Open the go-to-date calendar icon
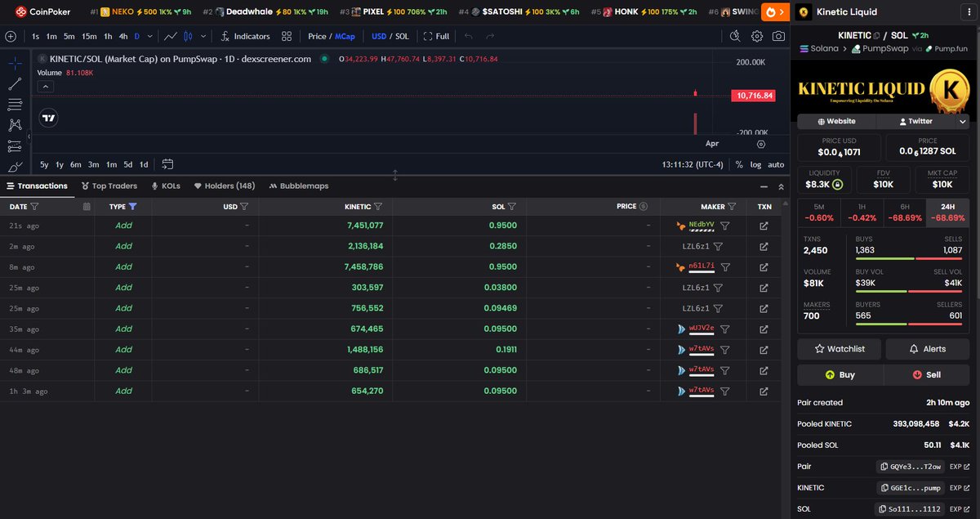Screen dimensions: 980x519 pos(167,164)
